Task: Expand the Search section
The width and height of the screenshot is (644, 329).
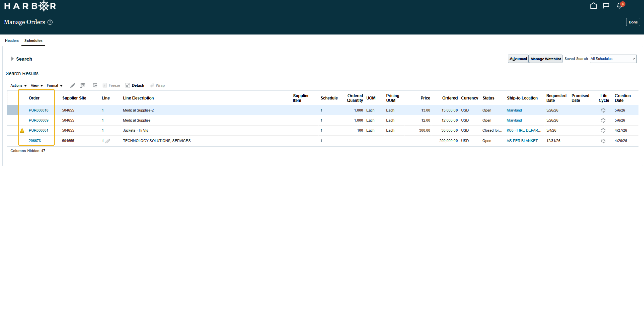Action: [x=12, y=59]
